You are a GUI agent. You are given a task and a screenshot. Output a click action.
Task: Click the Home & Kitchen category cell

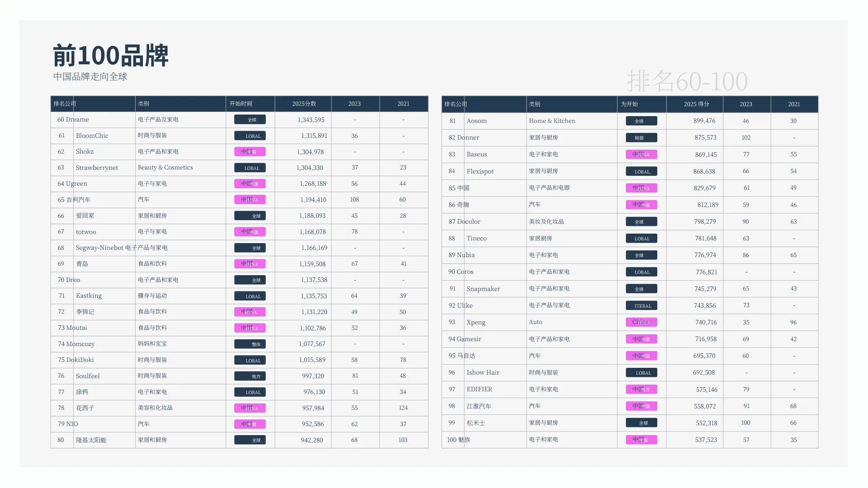(x=552, y=121)
